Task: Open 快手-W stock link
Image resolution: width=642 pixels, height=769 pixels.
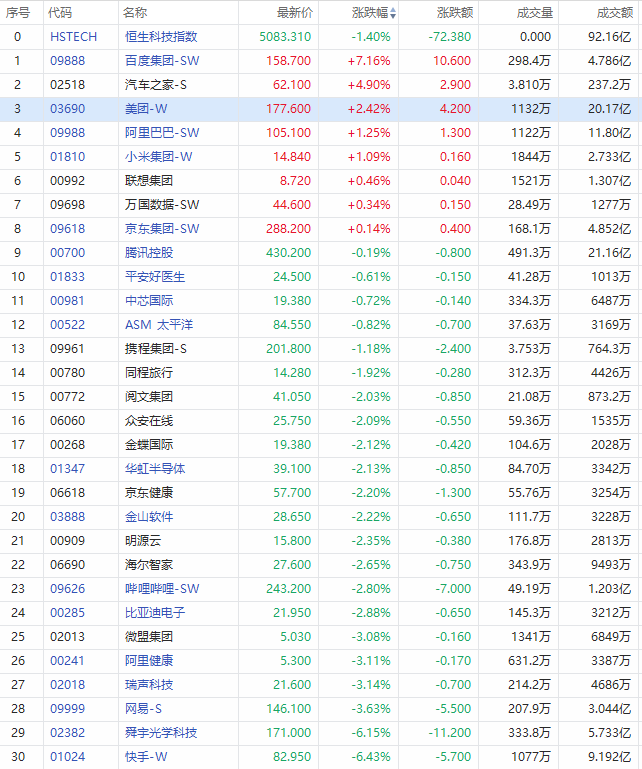Action: pyautogui.click(x=146, y=758)
